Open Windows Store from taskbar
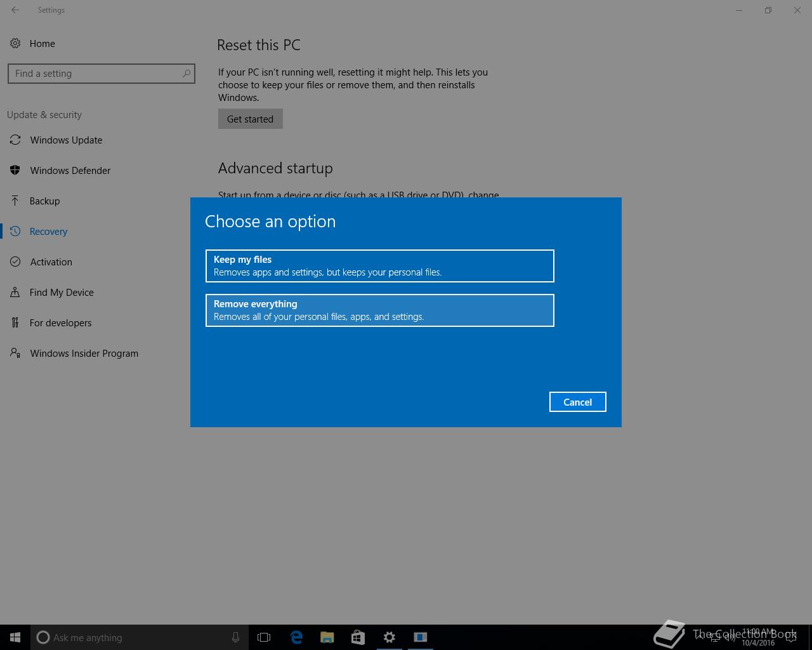 358,637
